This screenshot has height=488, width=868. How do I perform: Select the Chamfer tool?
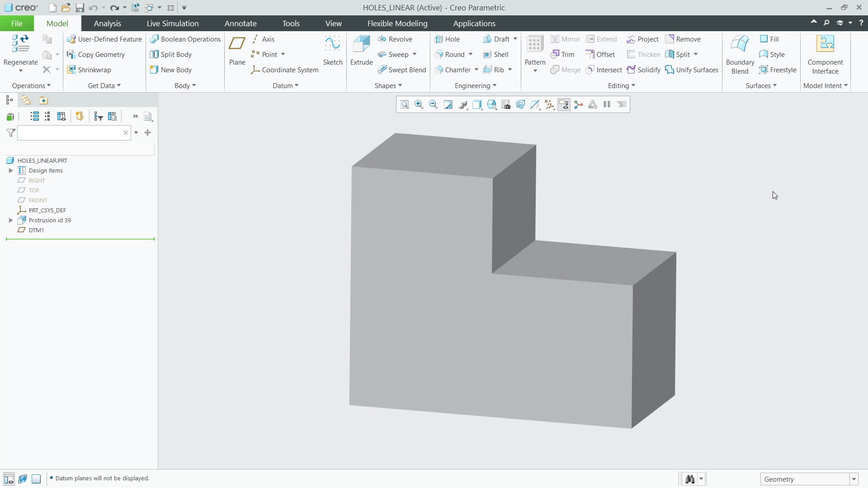point(456,70)
